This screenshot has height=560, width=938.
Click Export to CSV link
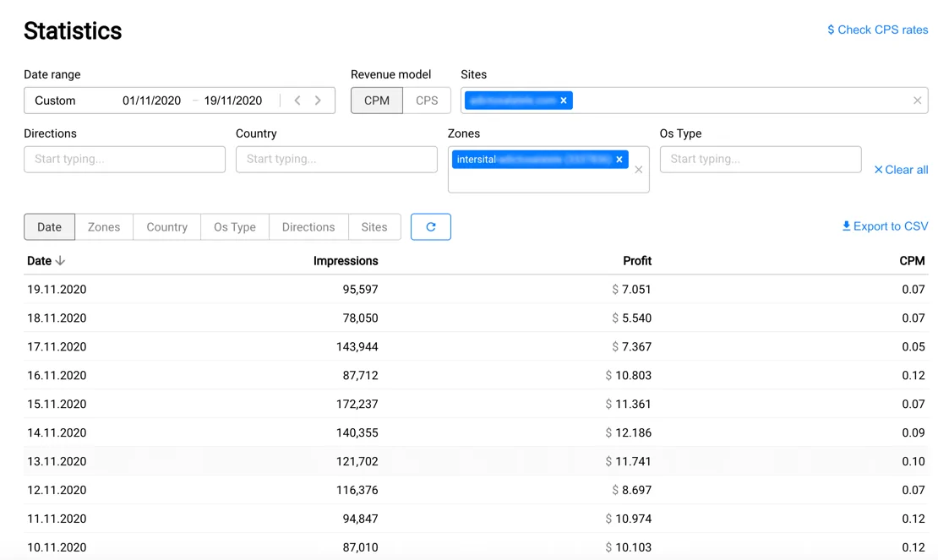click(885, 226)
